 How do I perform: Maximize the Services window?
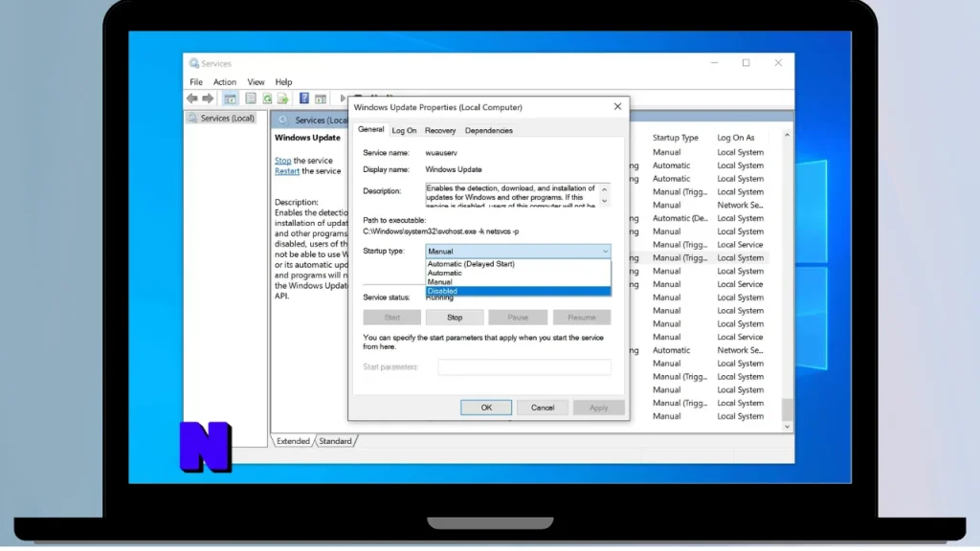click(x=746, y=63)
